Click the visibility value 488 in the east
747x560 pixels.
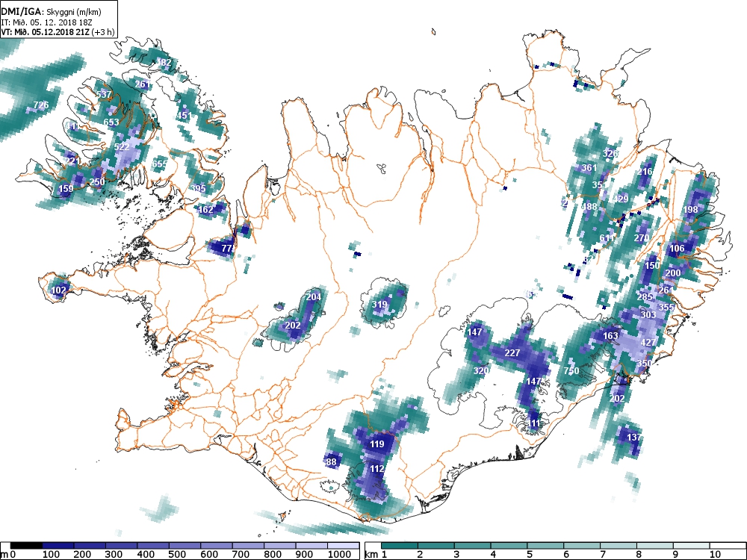589,206
